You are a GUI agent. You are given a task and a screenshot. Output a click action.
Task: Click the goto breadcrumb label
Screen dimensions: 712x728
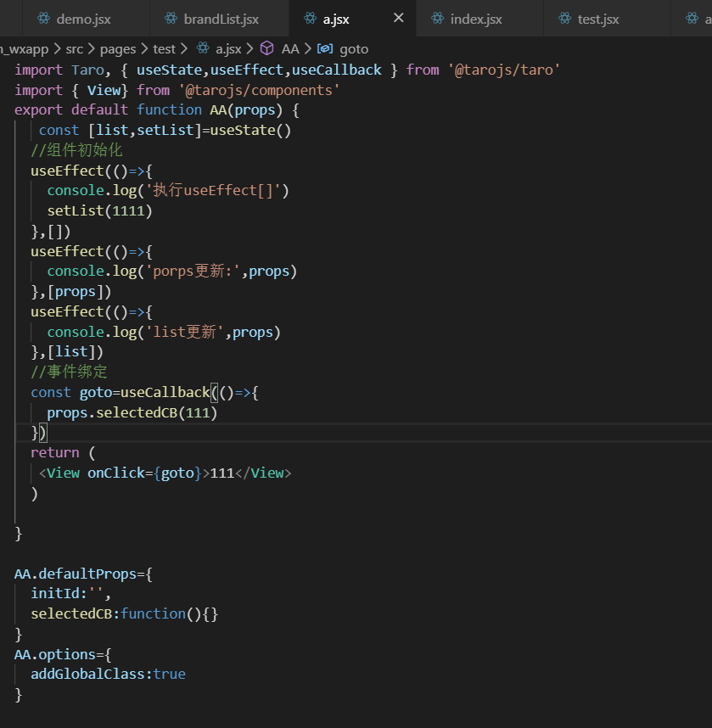click(x=353, y=48)
